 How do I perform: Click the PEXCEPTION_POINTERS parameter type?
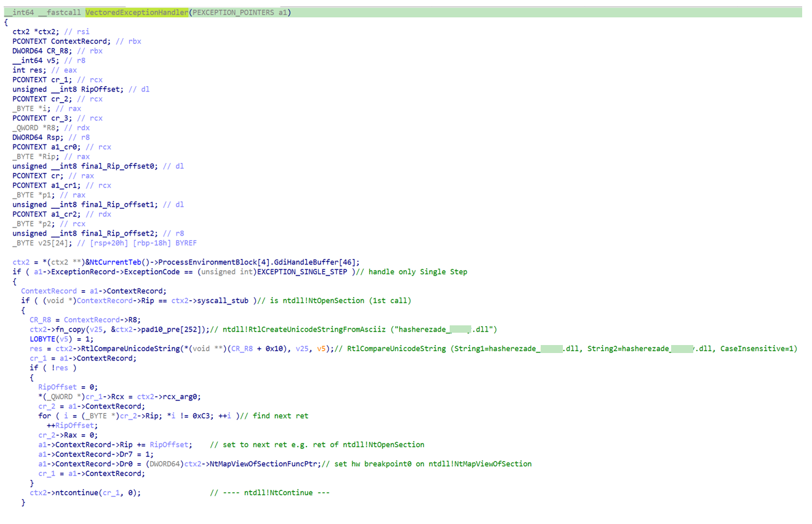(233, 12)
